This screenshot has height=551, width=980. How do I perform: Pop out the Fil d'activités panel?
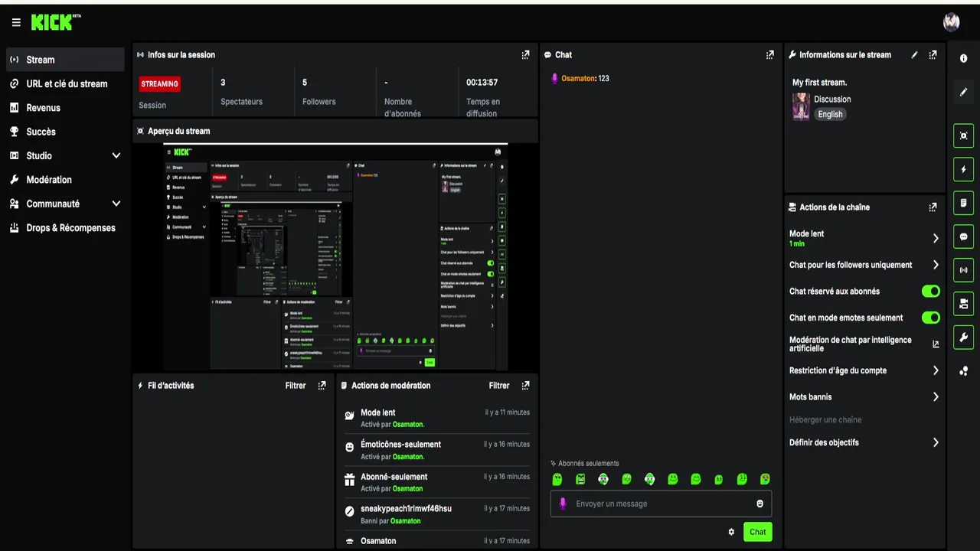pos(322,386)
